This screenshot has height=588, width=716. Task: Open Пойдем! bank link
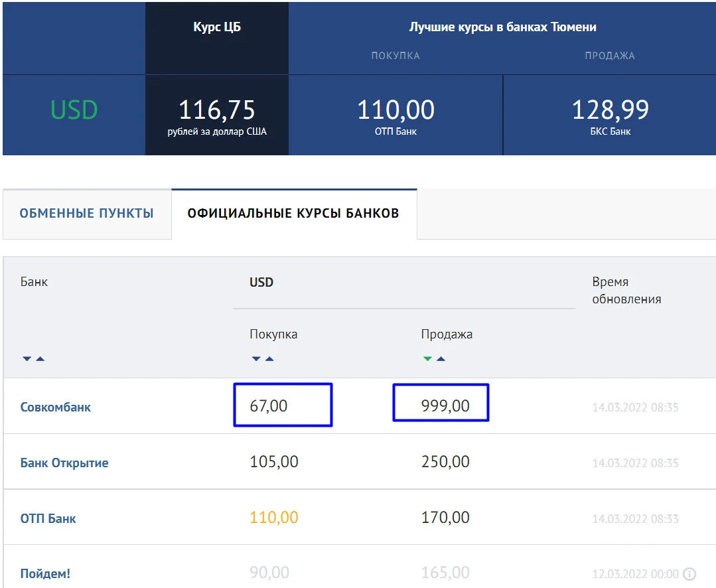point(46,574)
